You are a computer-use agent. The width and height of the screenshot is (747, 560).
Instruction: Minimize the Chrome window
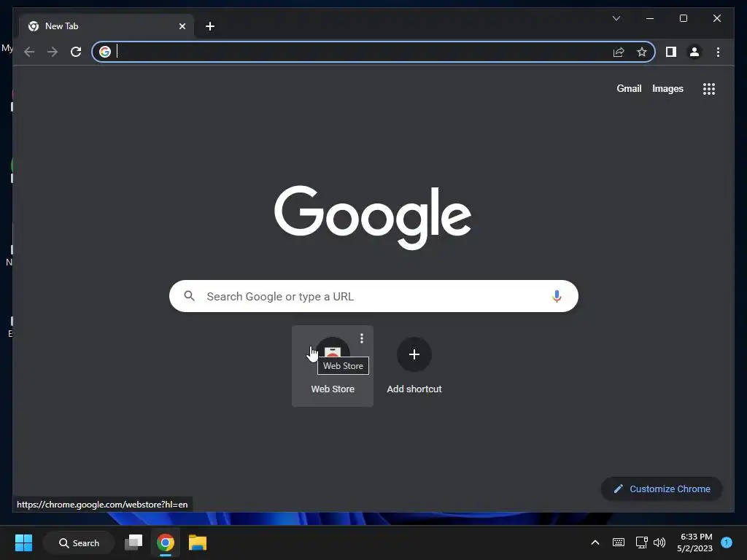point(650,18)
